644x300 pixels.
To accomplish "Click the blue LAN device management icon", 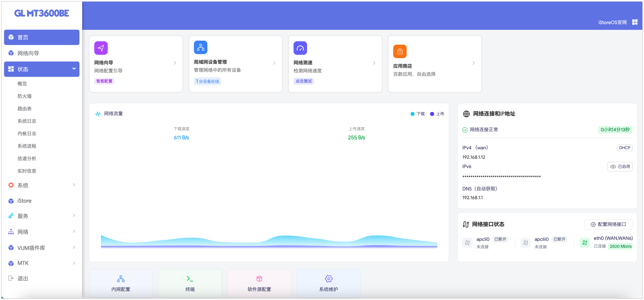I will tap(200, 47).
